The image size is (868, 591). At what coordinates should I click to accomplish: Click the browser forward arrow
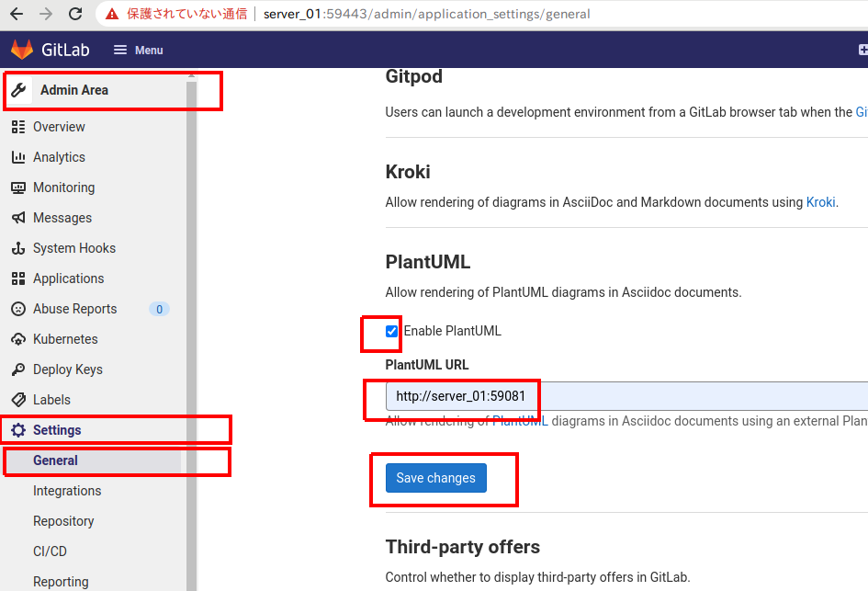click(46, 14)
